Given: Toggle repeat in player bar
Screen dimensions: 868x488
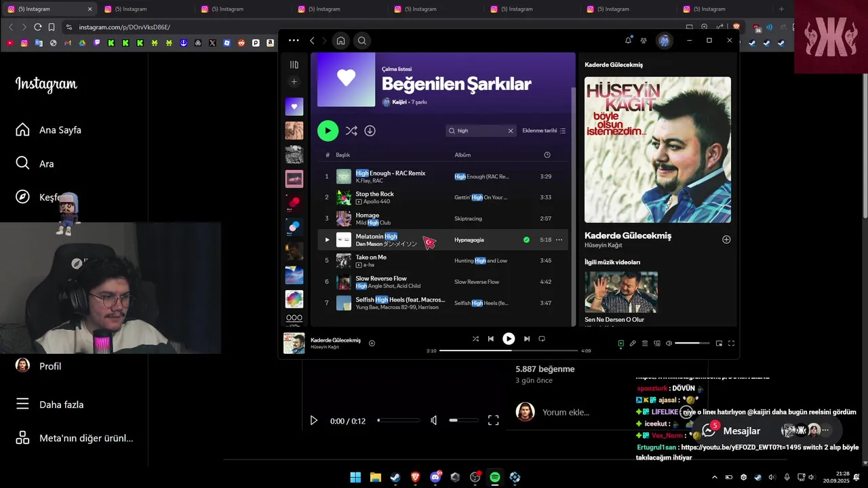Looking at the screenshot, I should [x=542, y=339].
